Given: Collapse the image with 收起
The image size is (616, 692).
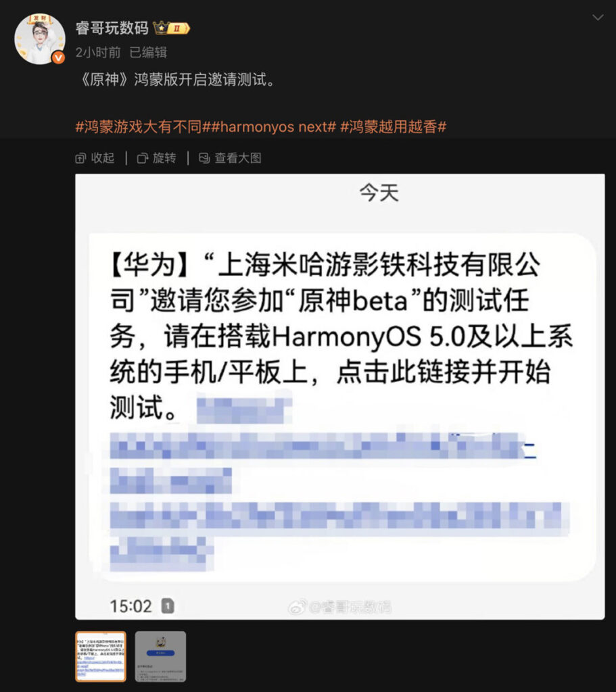Looking at the screenshot, I should tap(95, 158).
